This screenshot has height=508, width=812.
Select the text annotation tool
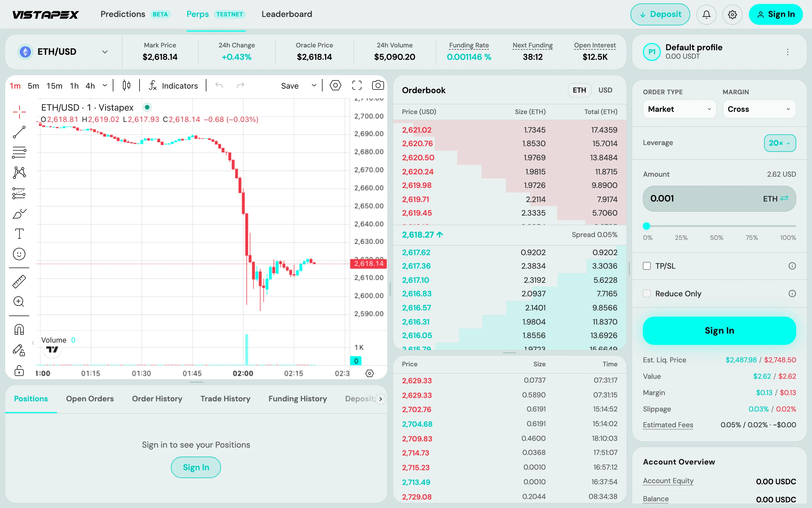click(19, 234)
